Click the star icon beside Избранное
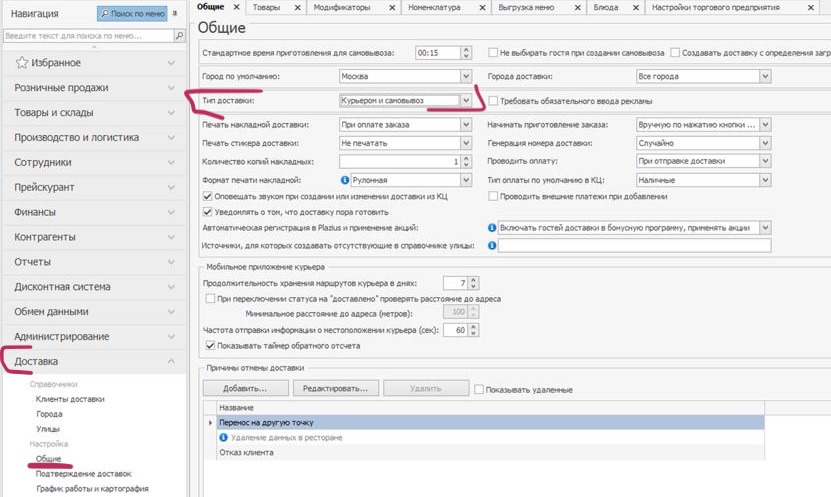The width and height of the screenshot is (831, 497). (22, 63)
